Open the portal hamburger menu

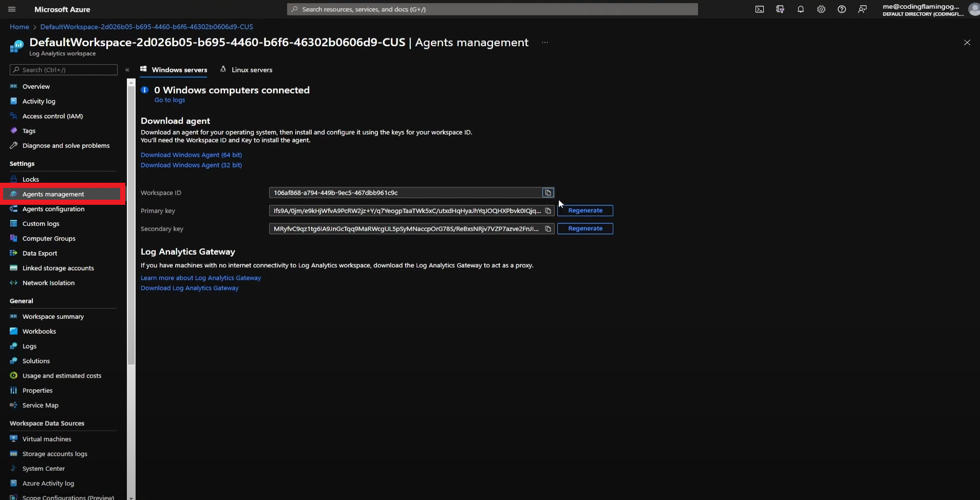[x=12, y=9]
